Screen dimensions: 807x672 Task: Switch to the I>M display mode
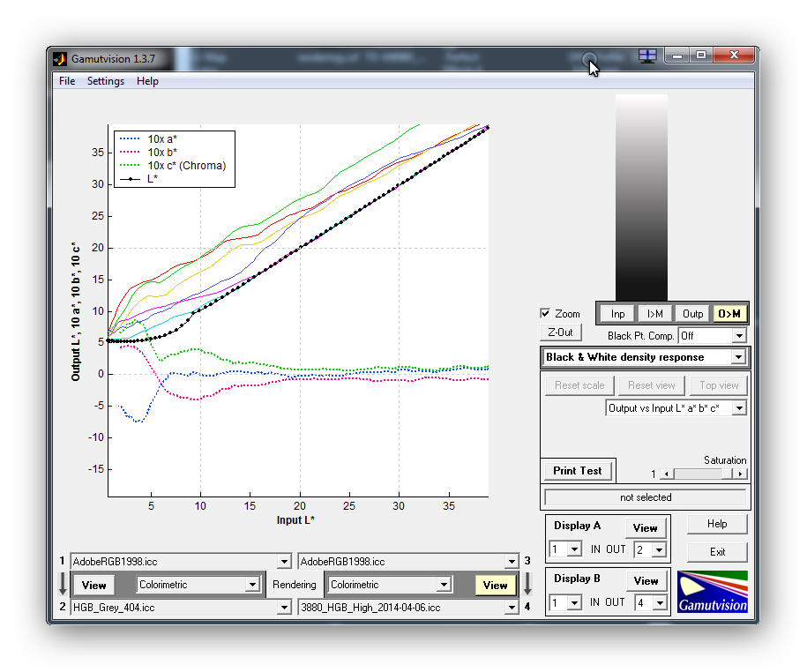(x=655, y=314)
